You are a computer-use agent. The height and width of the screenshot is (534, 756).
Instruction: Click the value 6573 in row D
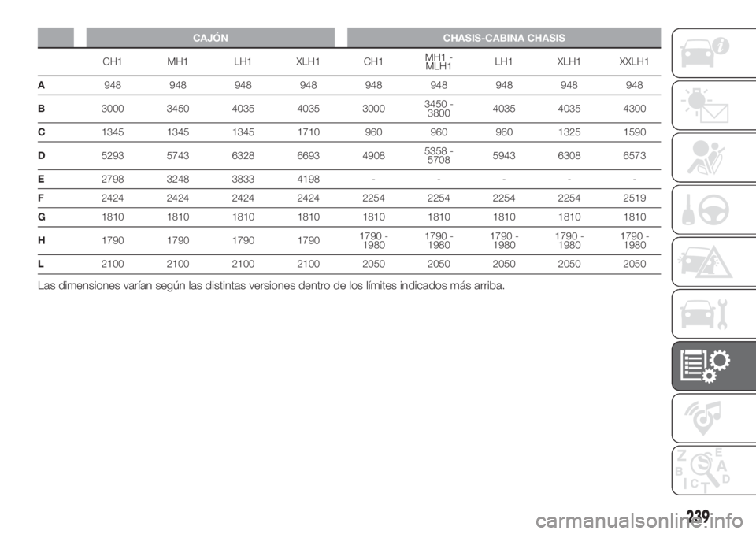[634, 156]
